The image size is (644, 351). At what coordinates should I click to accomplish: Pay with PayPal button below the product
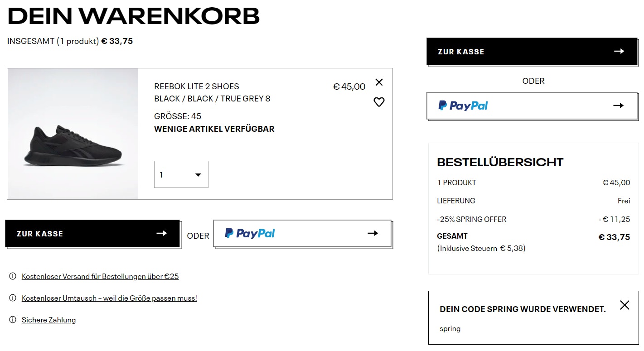[x=302, y=234]
